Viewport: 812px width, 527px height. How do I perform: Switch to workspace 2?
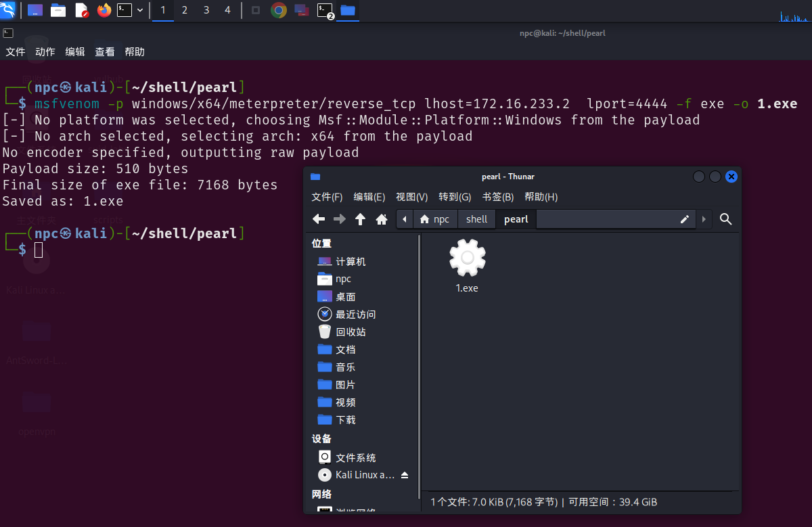pos(185,10)
